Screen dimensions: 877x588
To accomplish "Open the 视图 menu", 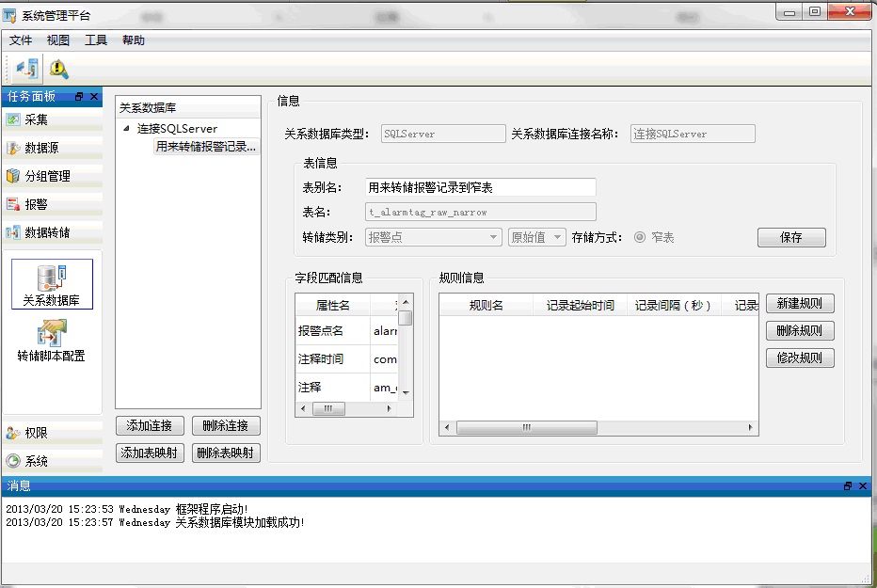I will pos(58,40).
